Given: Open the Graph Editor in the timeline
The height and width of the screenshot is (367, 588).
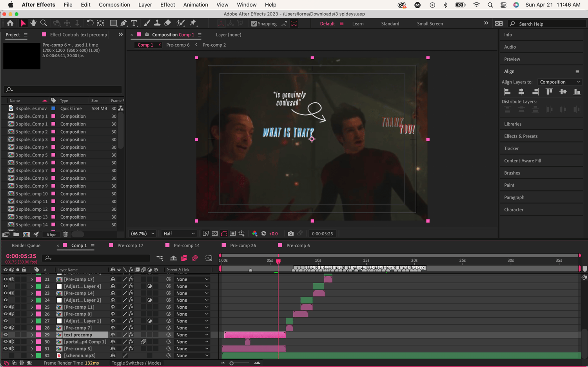Looking at the screenshot, I should [x=209, y=258].
